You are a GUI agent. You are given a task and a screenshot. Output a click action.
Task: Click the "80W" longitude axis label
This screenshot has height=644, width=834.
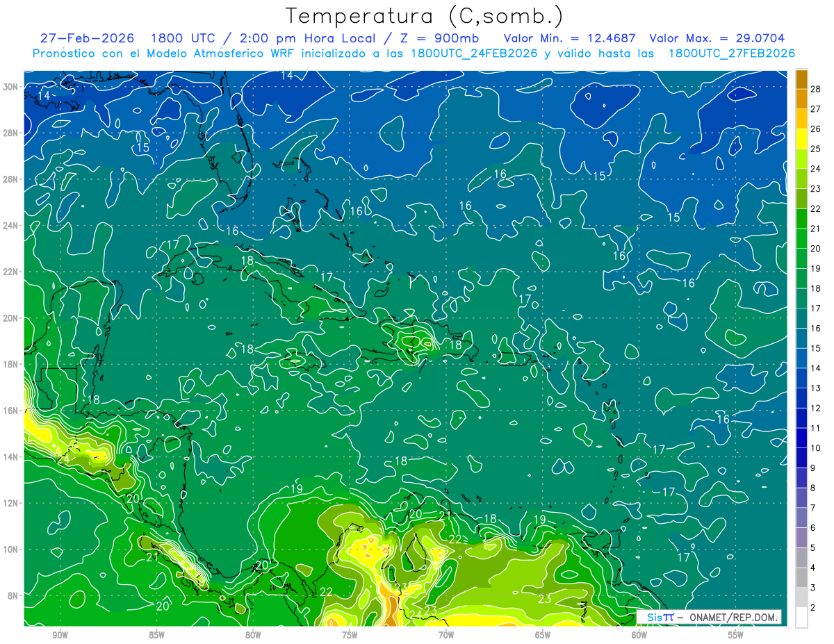click(253, 635)
